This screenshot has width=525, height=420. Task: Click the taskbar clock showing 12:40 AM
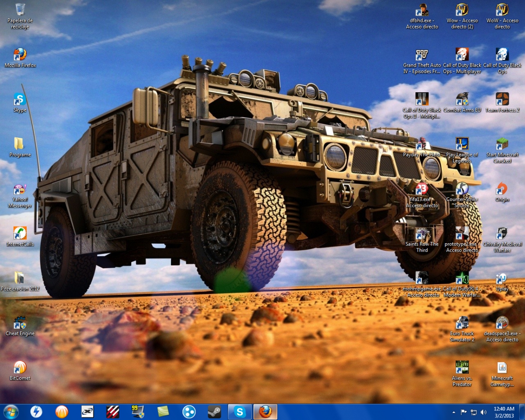coord(504,412)
